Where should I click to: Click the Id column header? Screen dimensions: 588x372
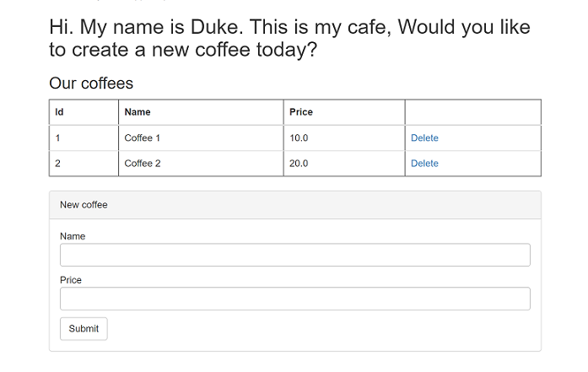pyautogui.click(x=60, y=112)
